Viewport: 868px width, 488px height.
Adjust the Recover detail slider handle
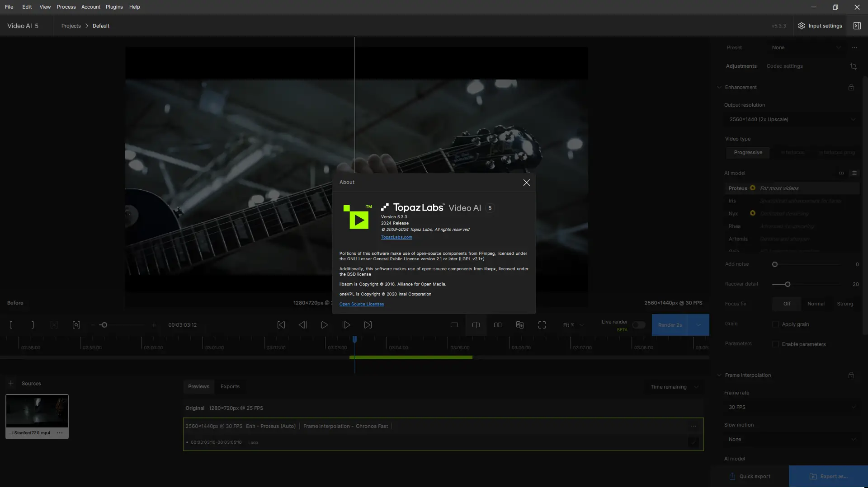click(788, 284)
